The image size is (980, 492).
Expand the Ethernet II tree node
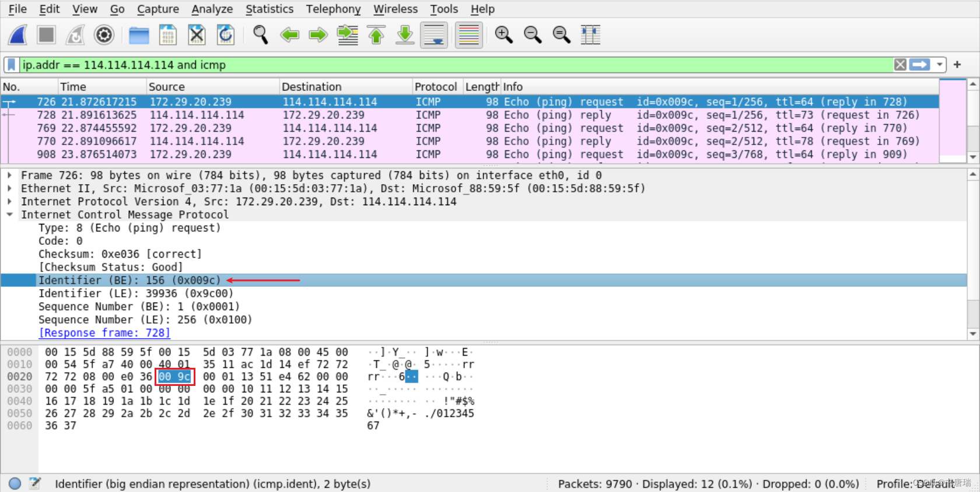click(9, 188)
